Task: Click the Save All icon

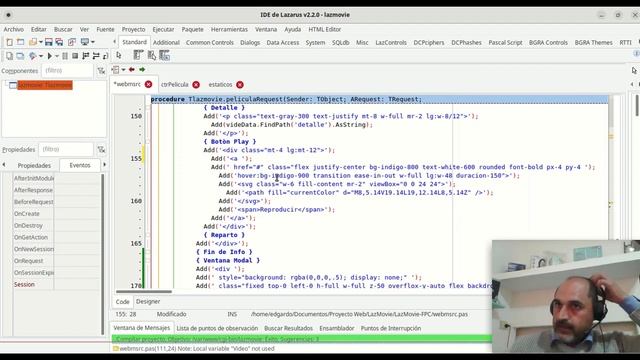Action: pyautogui.click(x=60, y=42)
